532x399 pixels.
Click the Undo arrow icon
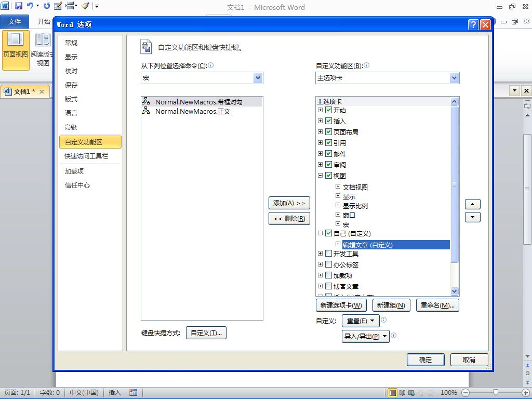pyautogui.click(x=30, y=6)
